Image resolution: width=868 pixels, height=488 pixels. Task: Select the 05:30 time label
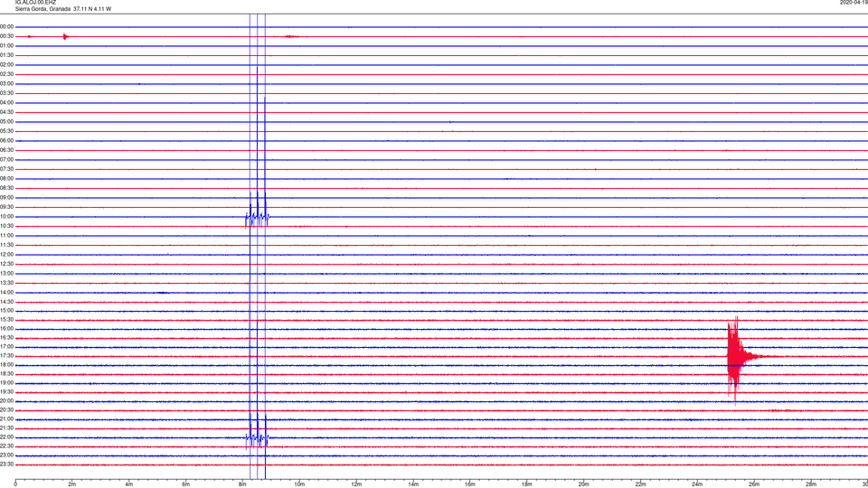[x=6, y=131]
